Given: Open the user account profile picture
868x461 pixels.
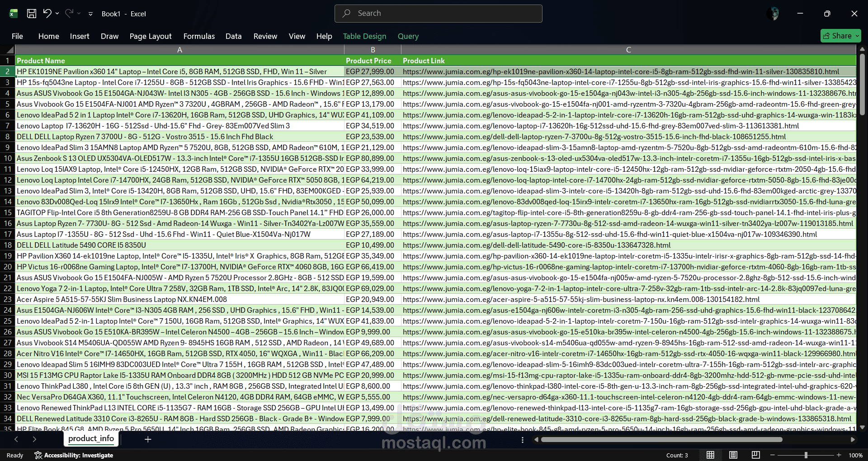Looking at the screenshot, I should point(774,14).
